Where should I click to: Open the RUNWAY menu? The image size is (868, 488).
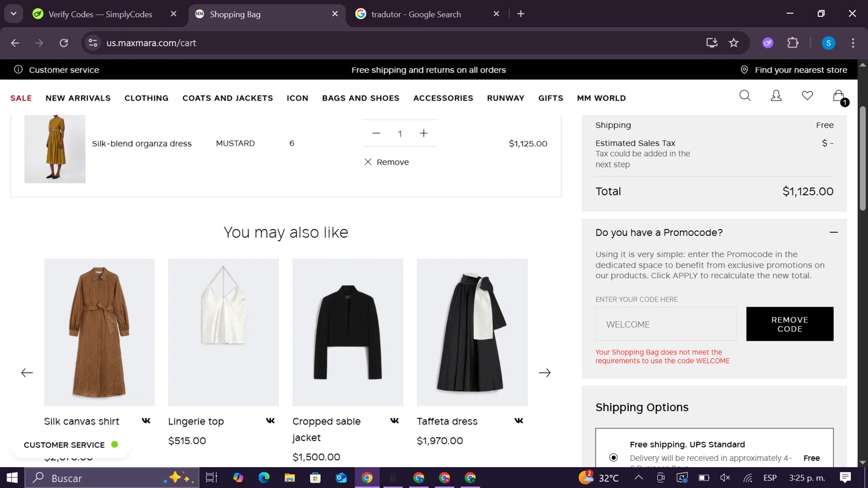[x=506, y=98]
